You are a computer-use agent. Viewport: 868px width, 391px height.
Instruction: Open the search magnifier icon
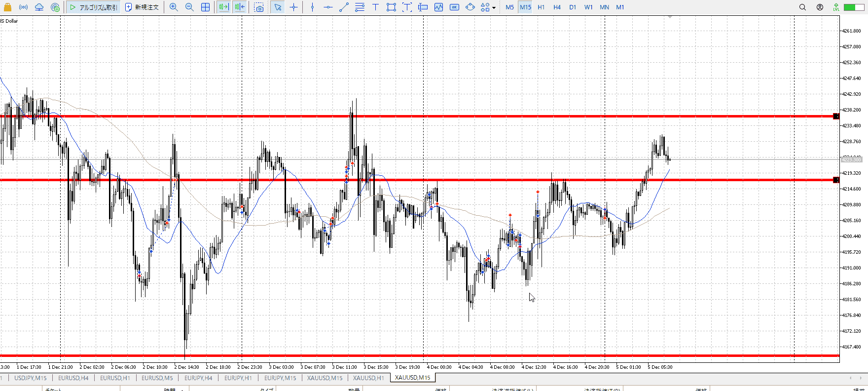tap(802, 7)
